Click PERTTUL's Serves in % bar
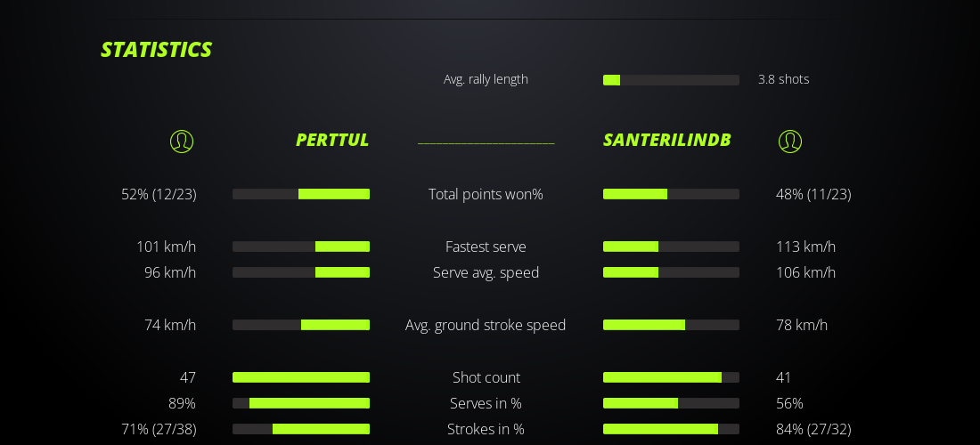980x445 pixels. pyautogui.click(x=301, y=403)
